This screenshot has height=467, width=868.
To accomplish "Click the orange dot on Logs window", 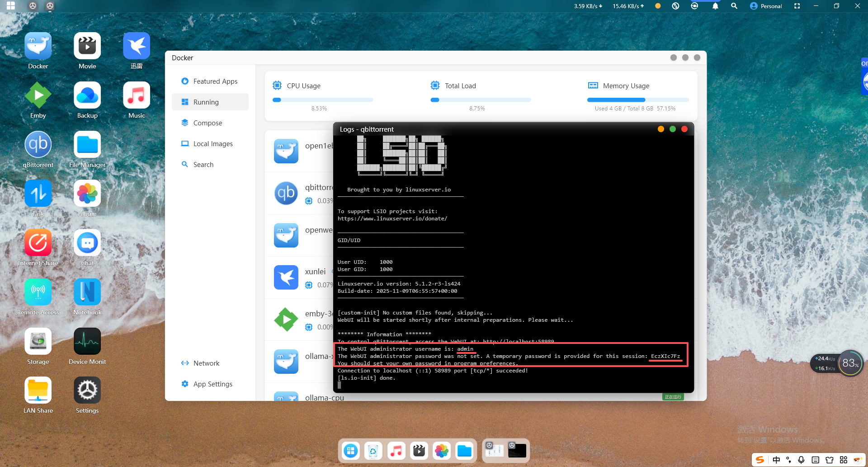I will (x=661, y=129).
